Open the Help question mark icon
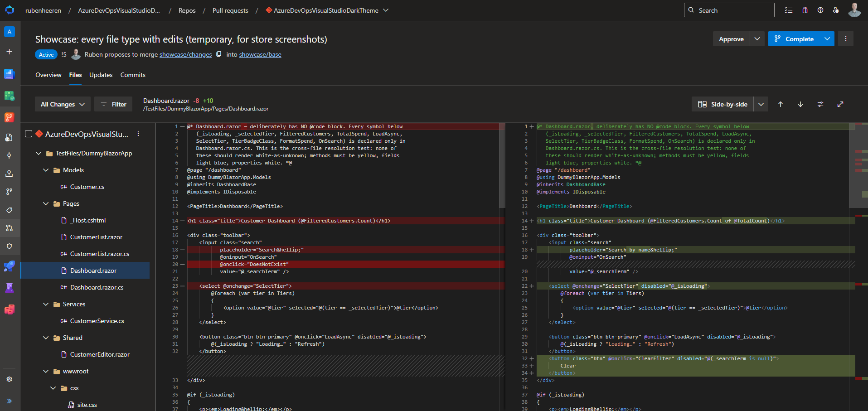The height and width of the screenshot is (411, 868). (820, 10)
